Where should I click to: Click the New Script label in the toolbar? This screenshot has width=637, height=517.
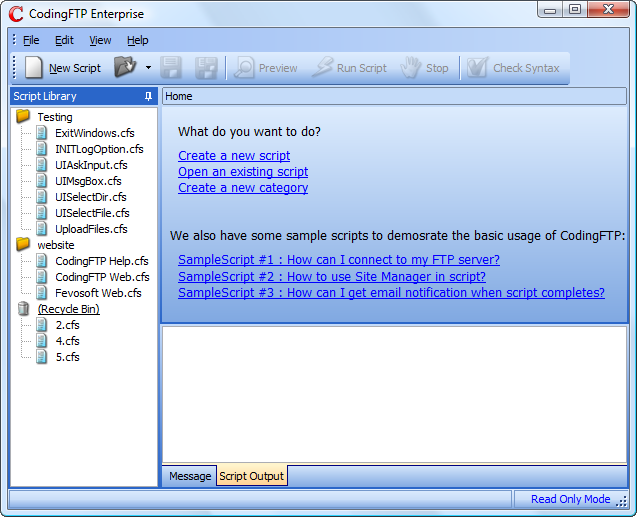(75, 68)
